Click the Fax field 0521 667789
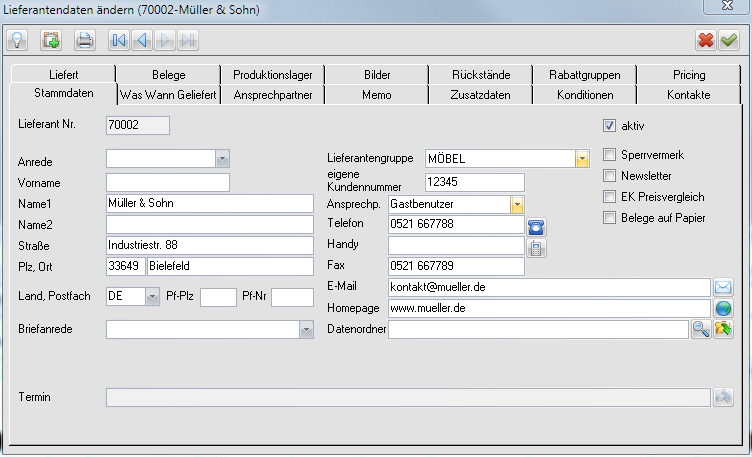Image resolution: width=752 pixels, height=457 pixels. pyautogui.click(x=456, y=266)
